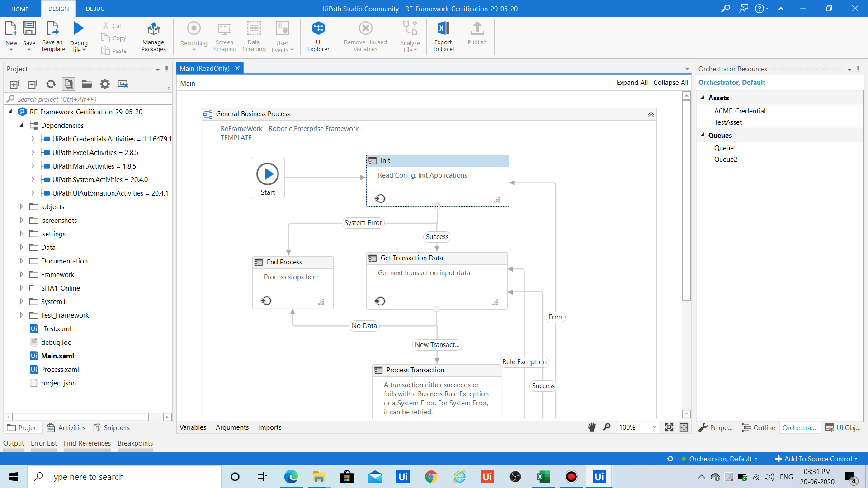Collapse the Dependencies node
This screenshot has height=488, width=868.
click(21, 125)
